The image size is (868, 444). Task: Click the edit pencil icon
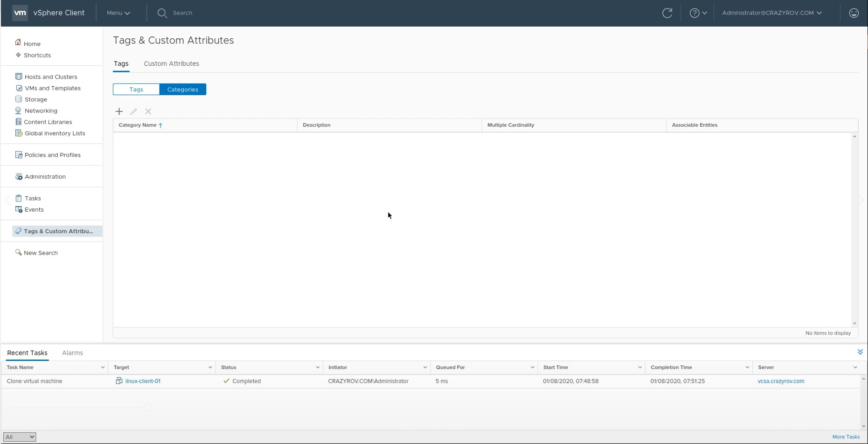coord(134,111)
